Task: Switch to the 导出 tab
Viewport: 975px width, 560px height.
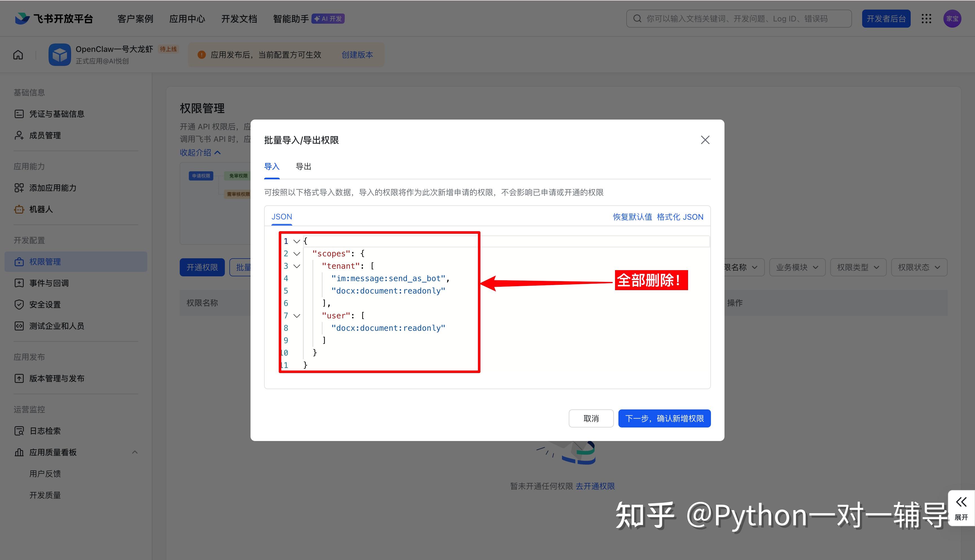Action: tap(303, 167)
